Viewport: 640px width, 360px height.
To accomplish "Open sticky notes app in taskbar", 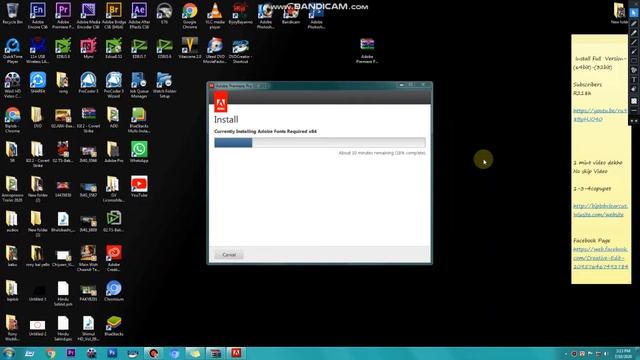I will pyautogui.click(x=195, y=353).
